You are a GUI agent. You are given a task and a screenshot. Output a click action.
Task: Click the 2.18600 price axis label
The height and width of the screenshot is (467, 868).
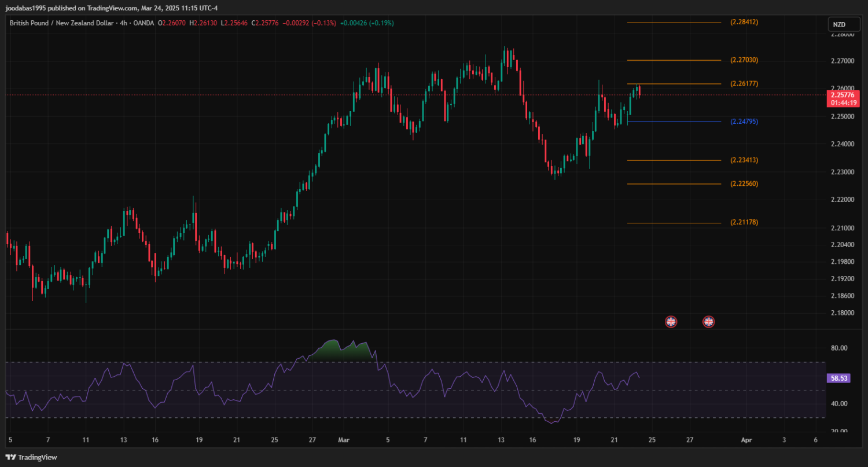(842, 296)
